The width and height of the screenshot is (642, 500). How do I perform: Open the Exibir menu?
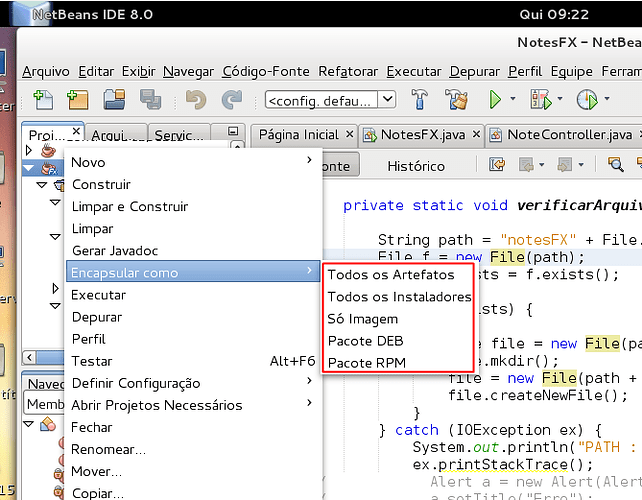138,71
